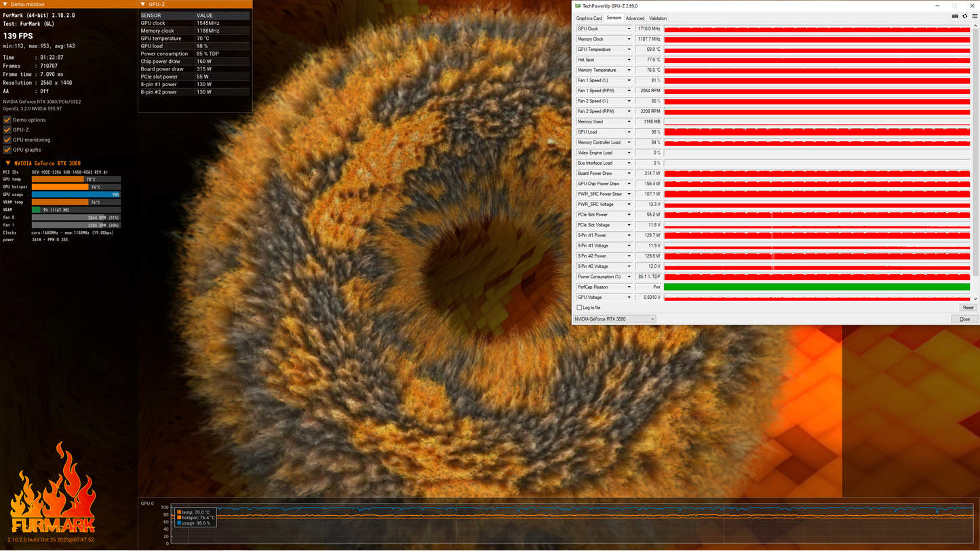
Task: Collapse the NVIDIA GeForce RTX 3080 section
Action: point(8,163)
